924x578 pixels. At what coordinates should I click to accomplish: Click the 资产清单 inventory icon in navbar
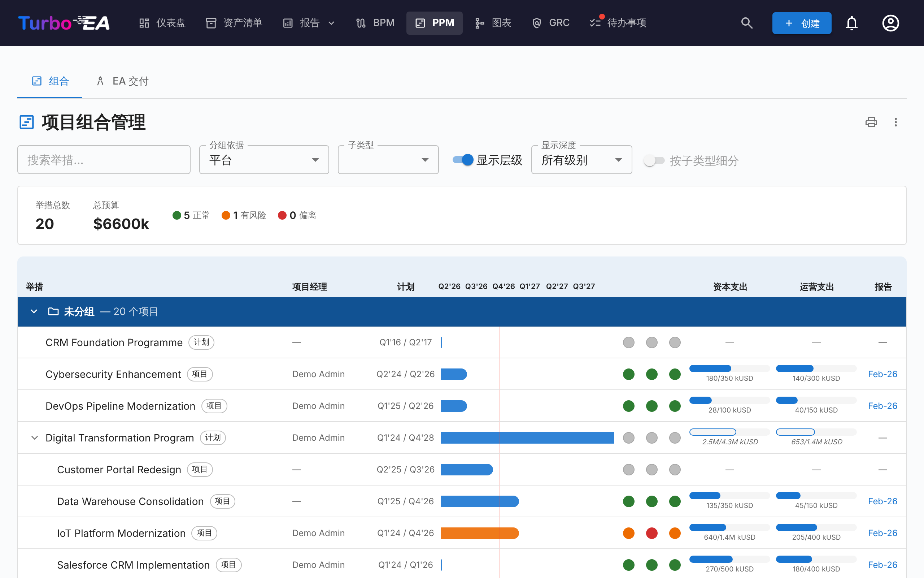(x=211, y=23)
